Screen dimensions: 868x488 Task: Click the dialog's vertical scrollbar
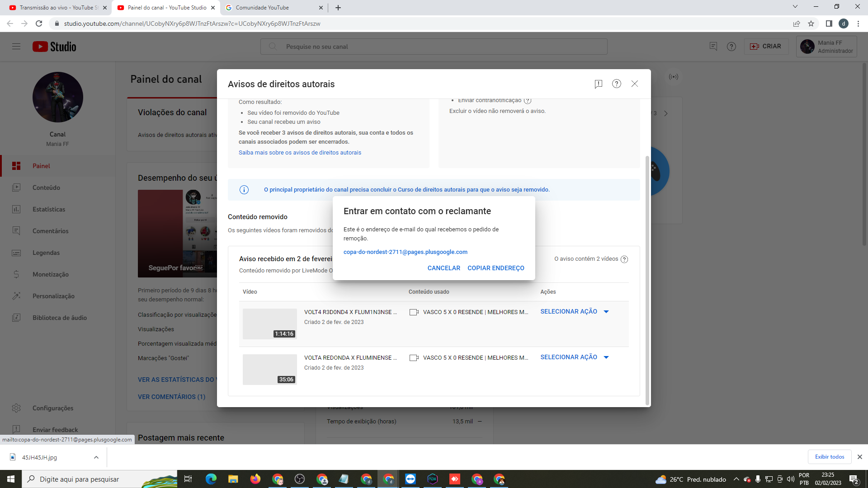point(647,280)
